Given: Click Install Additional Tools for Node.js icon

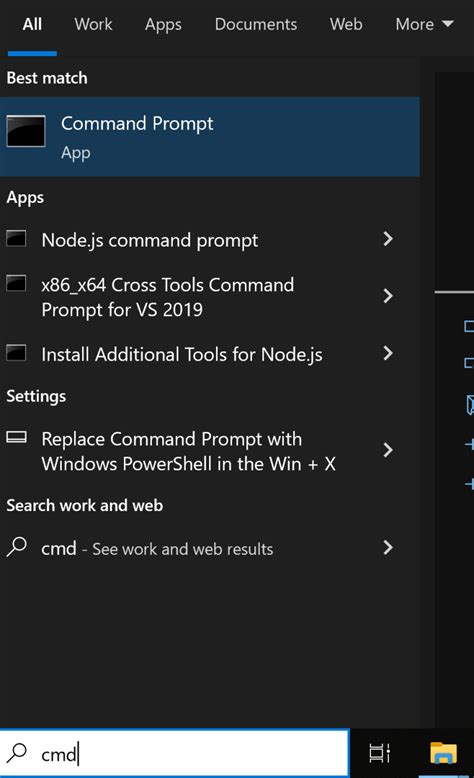Looking at the screenshot, I should pos(16,353).
